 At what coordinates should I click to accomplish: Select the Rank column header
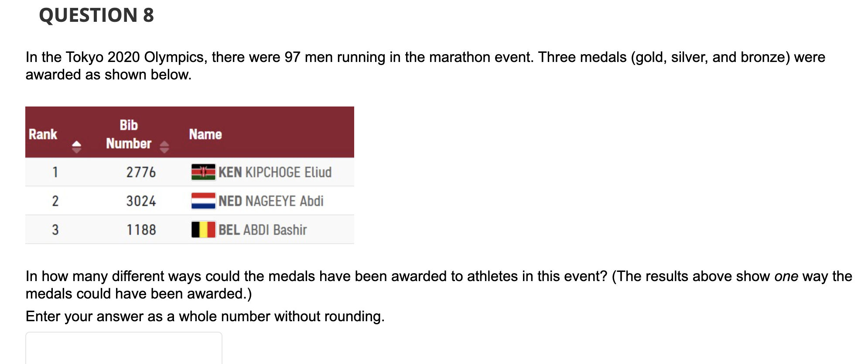coord(43,134)
